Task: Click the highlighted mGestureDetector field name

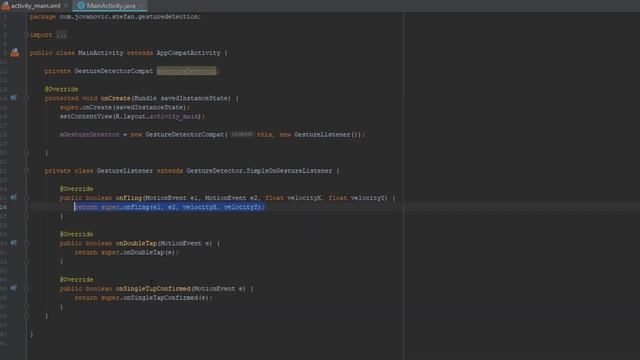Action: click(187, 71)
